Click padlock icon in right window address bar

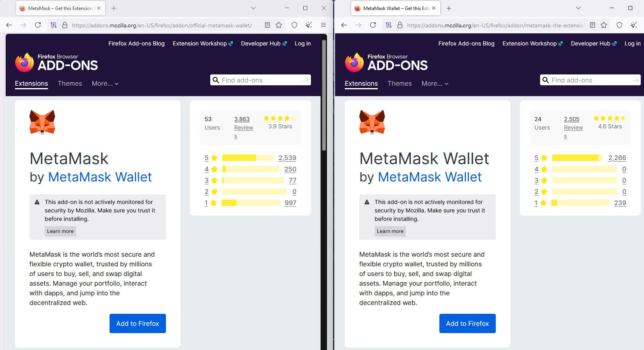[x=400, y=25]
